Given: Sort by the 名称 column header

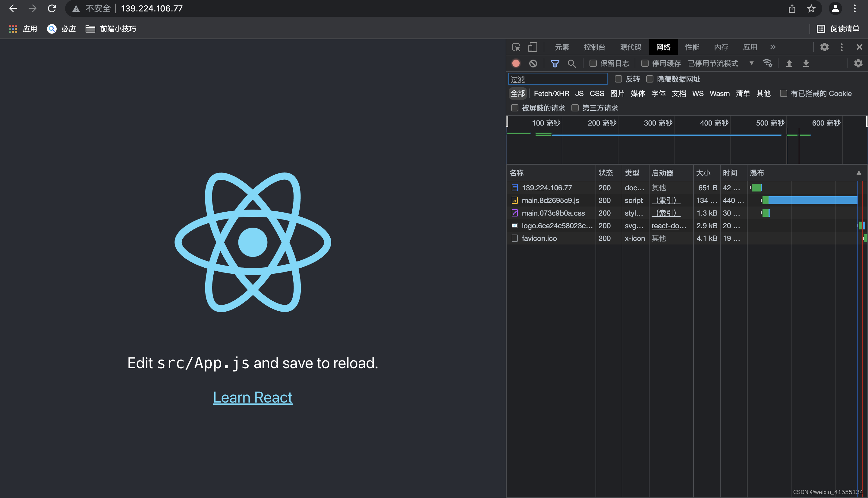Looking at the screenshot, I should tap(551, 173).
